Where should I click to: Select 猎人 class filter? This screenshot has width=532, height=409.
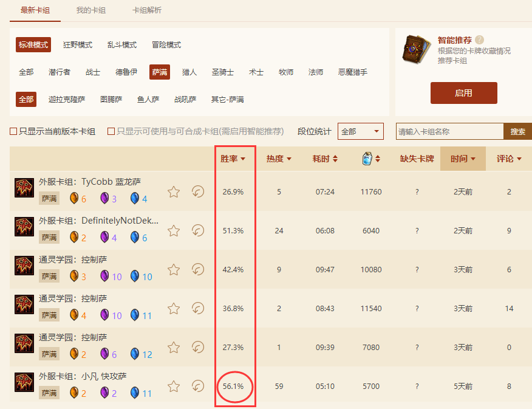pyautogui.click(x=189, y=72)
